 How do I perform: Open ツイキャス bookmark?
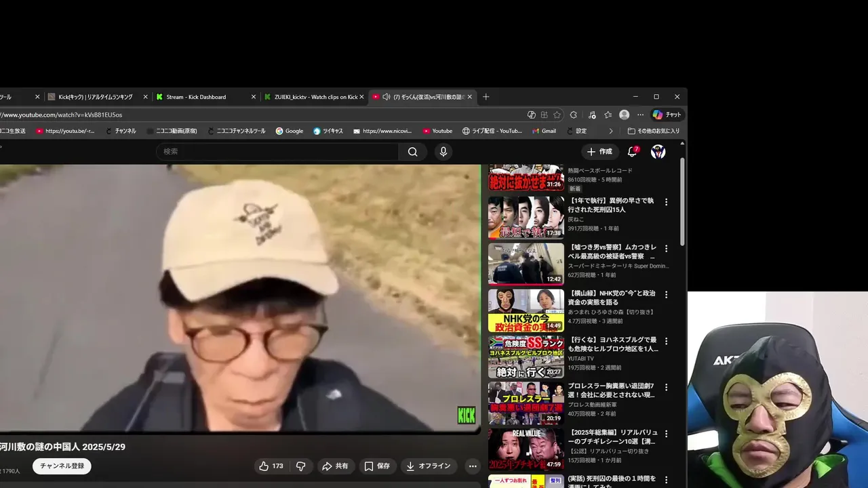click(x=328, y=131)
